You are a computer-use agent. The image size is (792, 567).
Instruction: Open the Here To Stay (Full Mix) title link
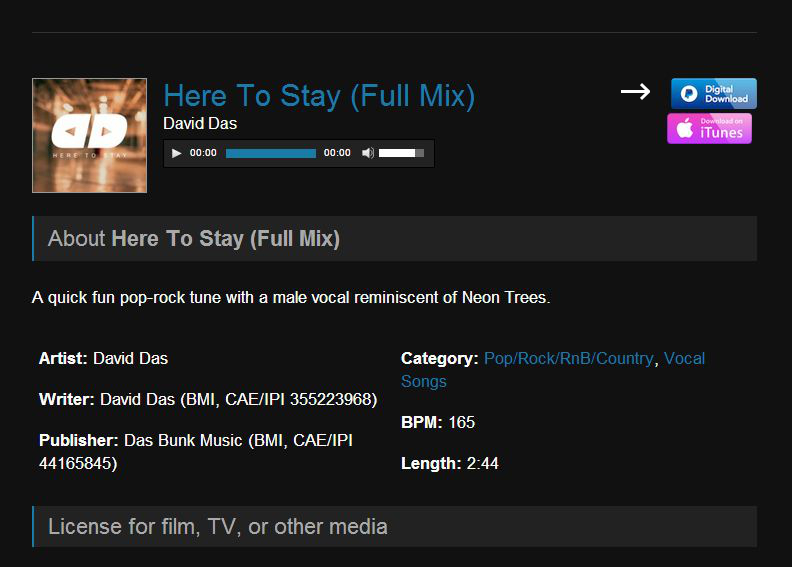point(319,96)
